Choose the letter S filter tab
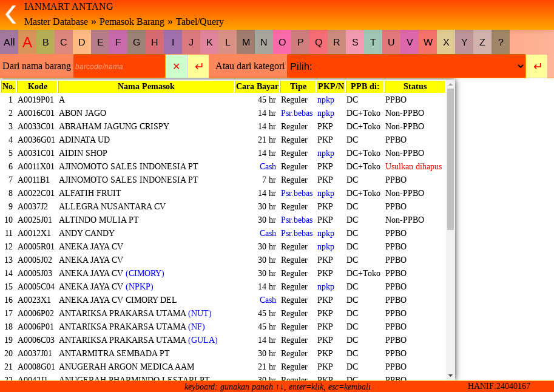 click(355, 42)
